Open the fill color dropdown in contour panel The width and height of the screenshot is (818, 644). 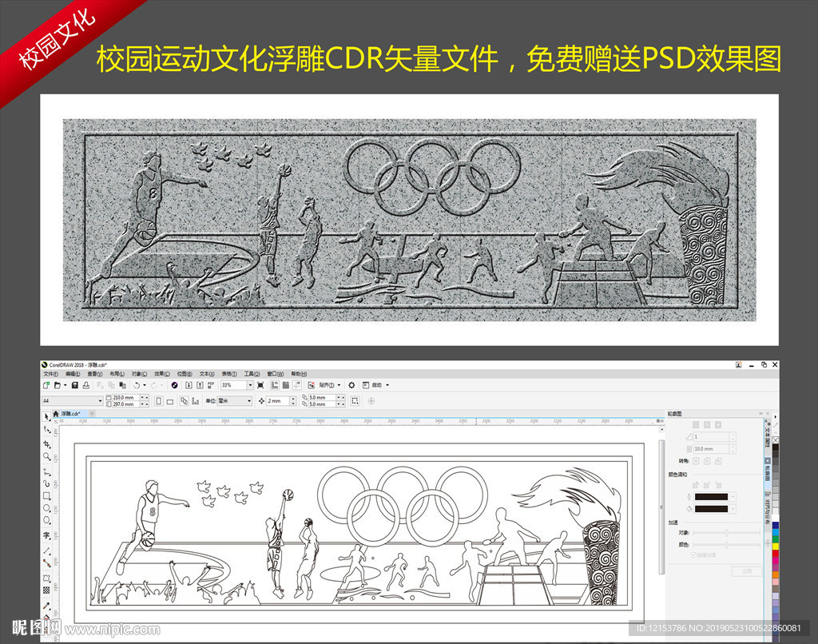click(x=733, y=509)
